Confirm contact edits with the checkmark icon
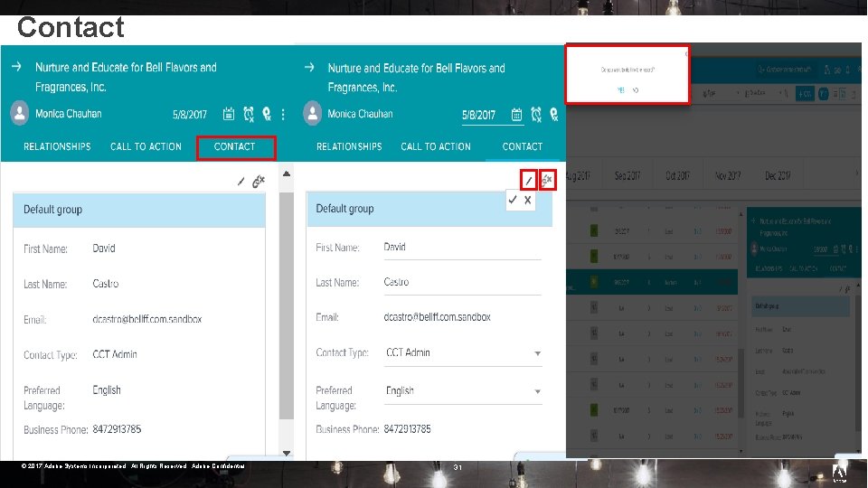Image resolution: width=868 pixels, height=488 pixels. click(x=513, y=200)
